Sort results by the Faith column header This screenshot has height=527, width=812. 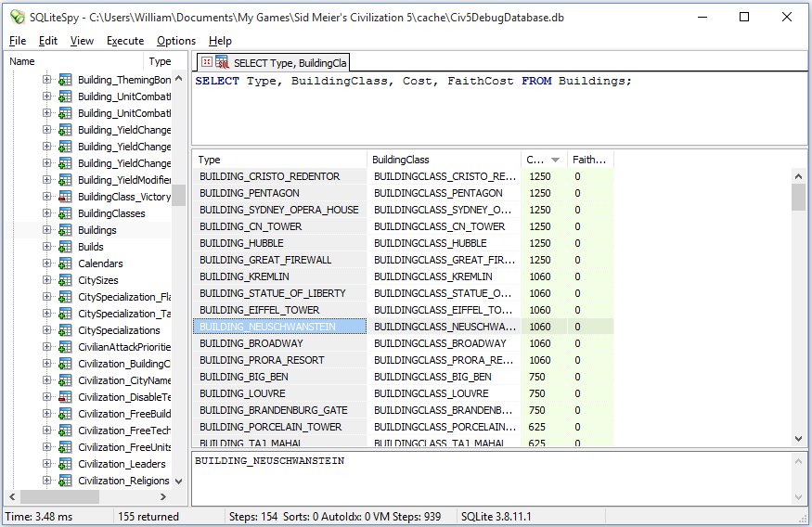(x=590, y=160)
